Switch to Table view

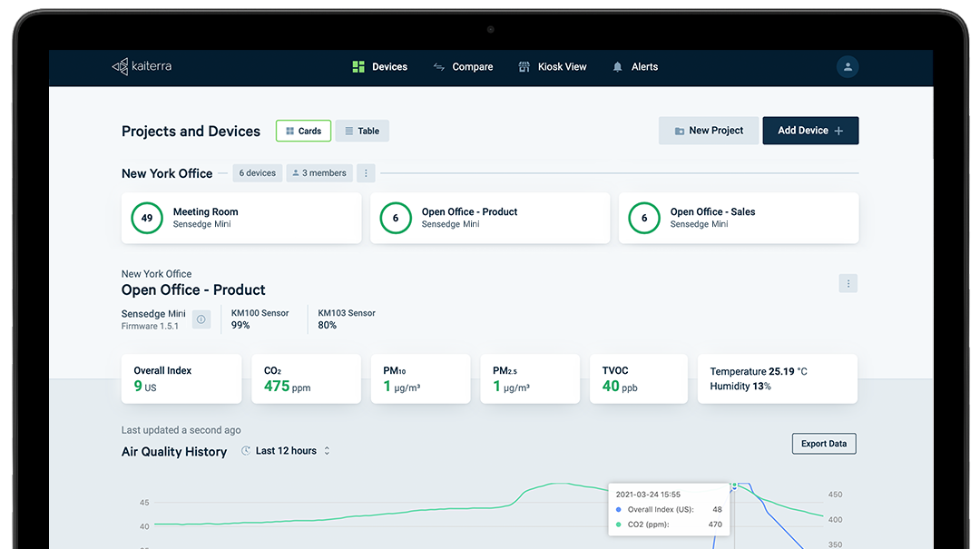pos(362,130)
